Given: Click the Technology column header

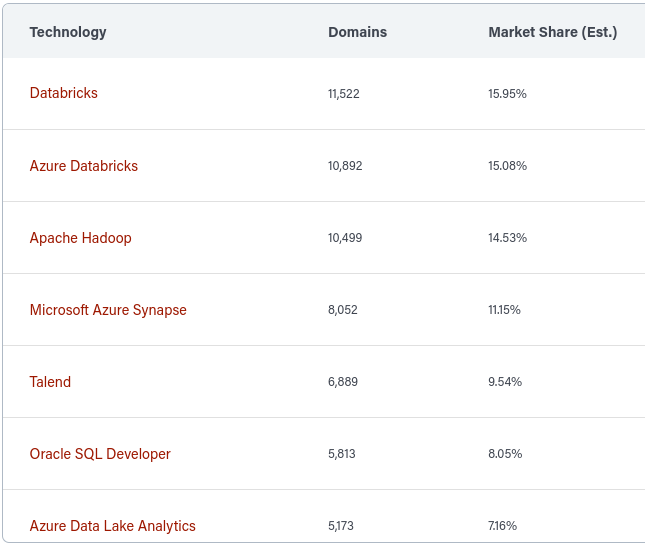Looking at the screenshot, I should point(68,32).
